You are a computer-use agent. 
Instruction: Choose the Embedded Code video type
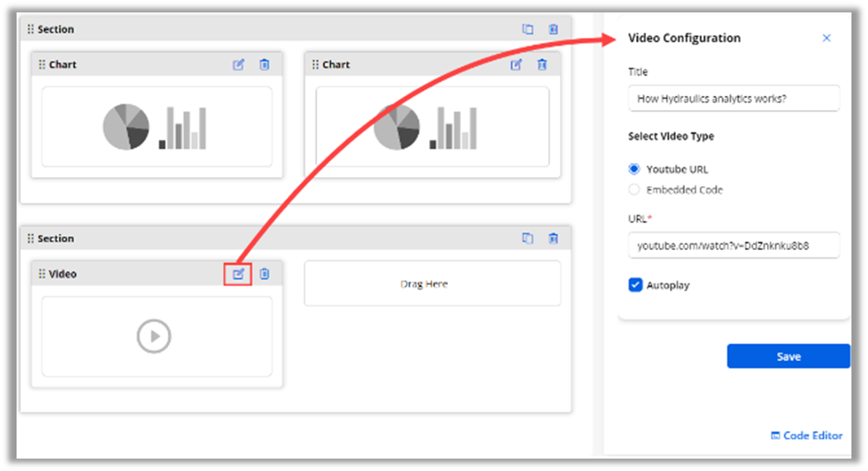point(634,190)
